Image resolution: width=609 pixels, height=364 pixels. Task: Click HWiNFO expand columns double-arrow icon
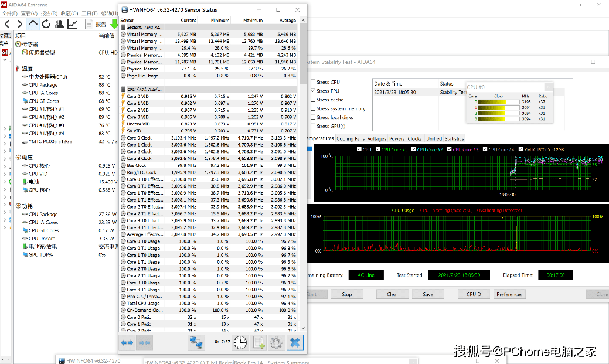[127, 343]
